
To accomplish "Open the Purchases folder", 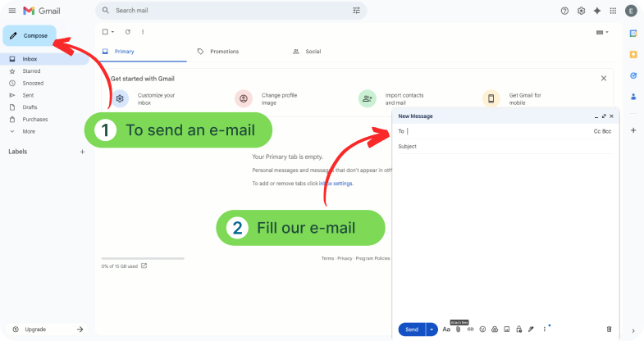I will click(x=35, y=120).
